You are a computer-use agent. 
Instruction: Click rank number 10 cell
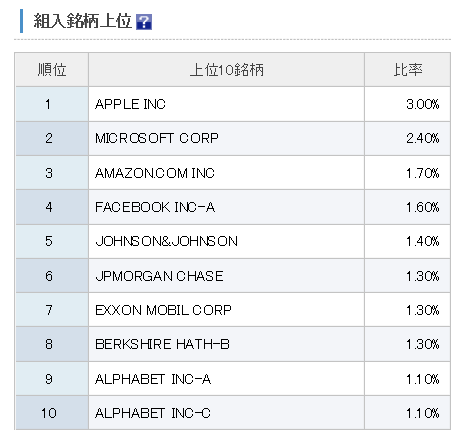click(x=52, y=413)
